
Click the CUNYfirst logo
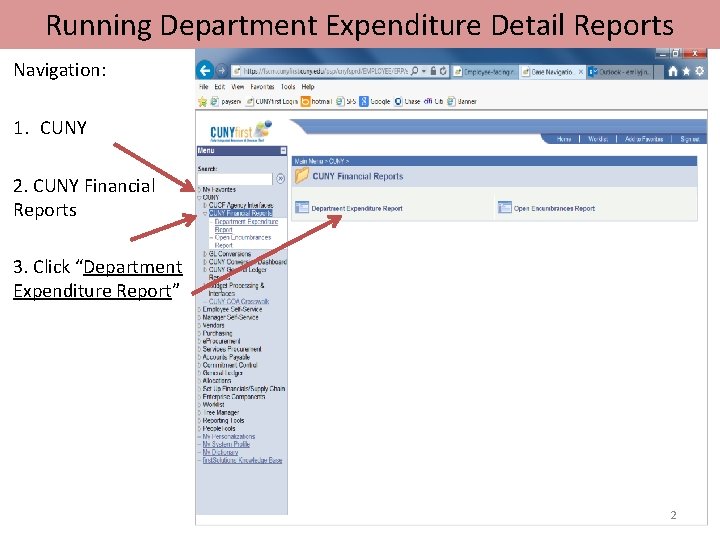click(x=241, y=131)
